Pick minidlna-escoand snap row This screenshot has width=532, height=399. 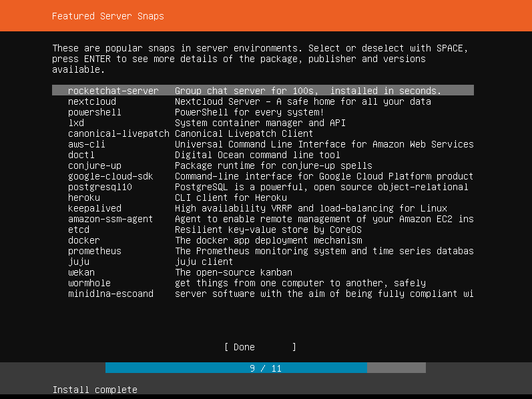pos(263,294)
